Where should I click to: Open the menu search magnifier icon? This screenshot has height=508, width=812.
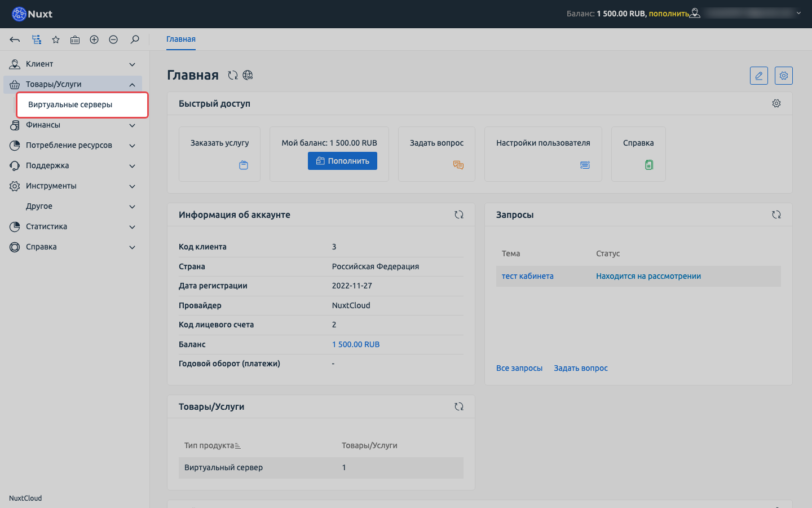point(135,40)
